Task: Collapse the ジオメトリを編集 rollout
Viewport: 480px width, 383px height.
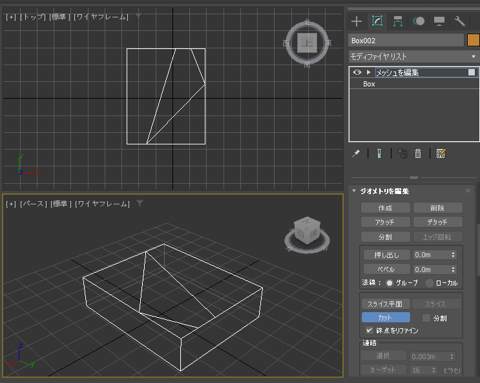Action: coord(354,191)
